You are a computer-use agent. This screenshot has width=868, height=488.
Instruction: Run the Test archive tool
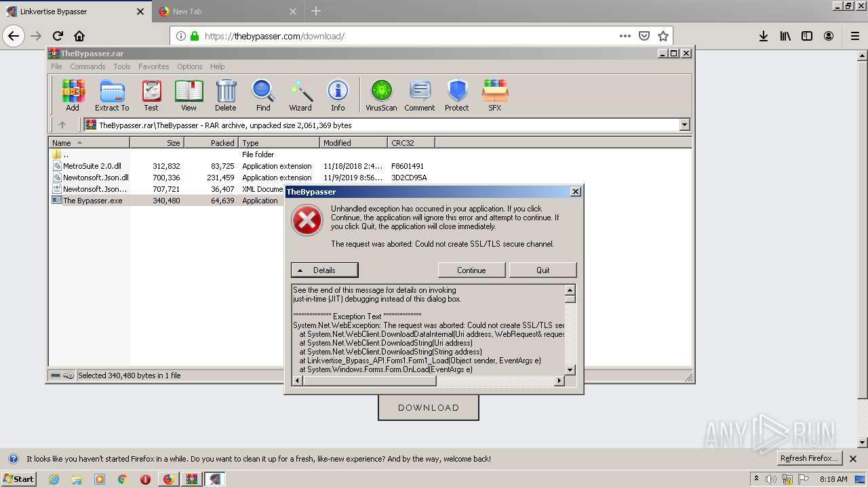[151, 95]
